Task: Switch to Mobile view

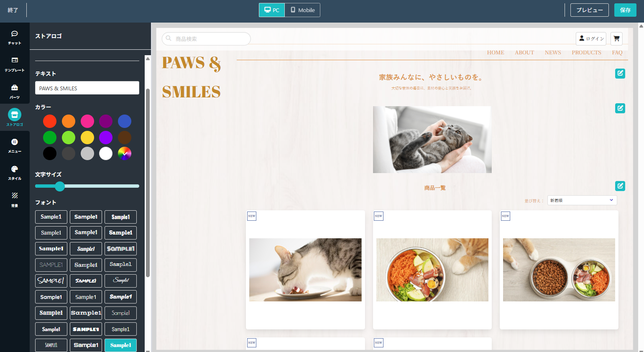Action: [302, 10]
